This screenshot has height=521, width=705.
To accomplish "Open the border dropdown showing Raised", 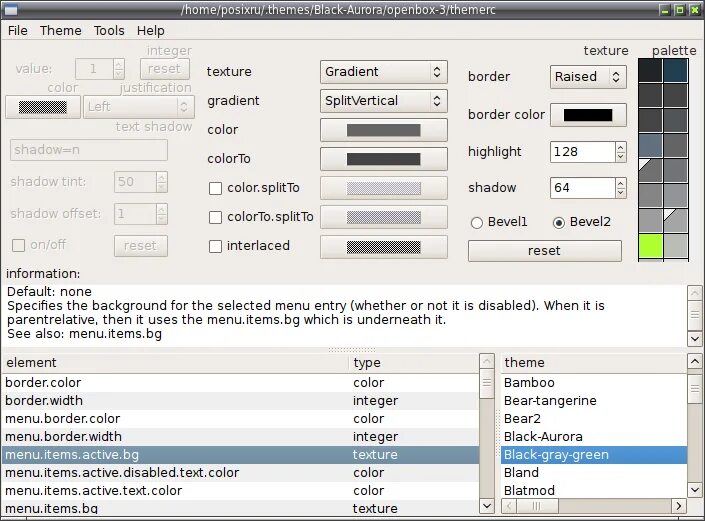I will (x=588, y=77).
